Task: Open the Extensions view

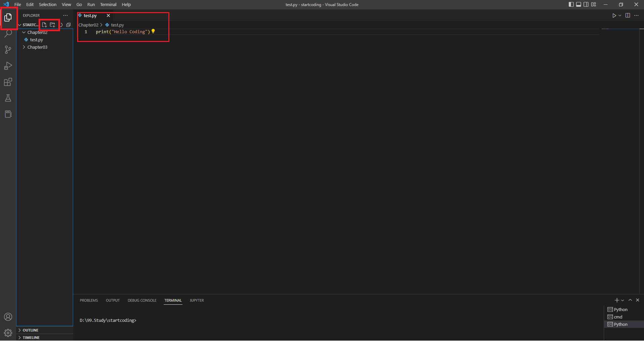Action: click(8, 82)
